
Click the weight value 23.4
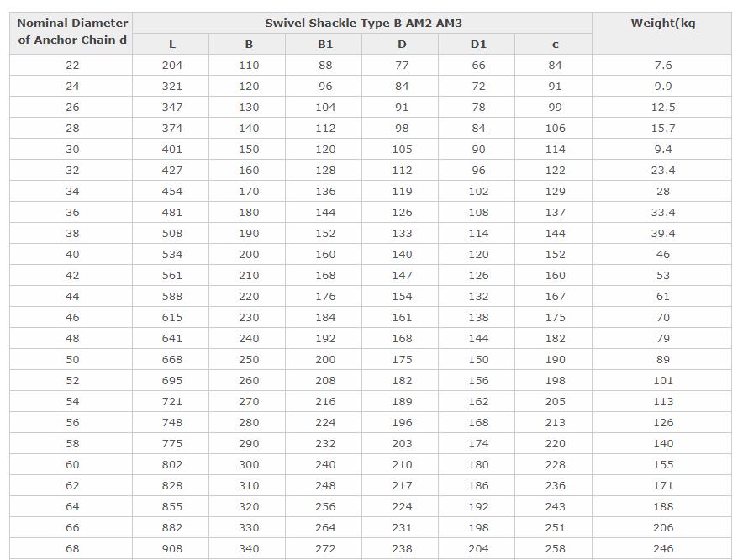coord(662,170)
